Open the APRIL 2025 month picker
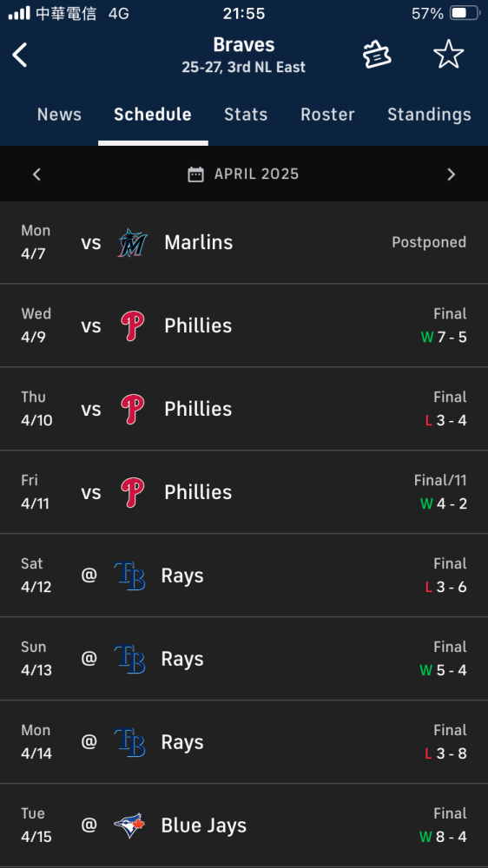488x868 pixels. tap(244, 174)
